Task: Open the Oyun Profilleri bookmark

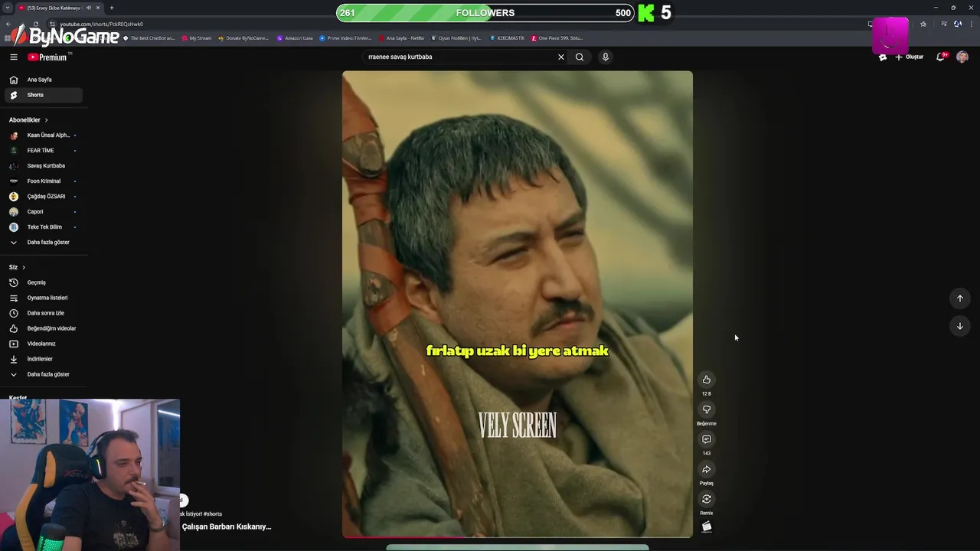Action: point(457,37)
